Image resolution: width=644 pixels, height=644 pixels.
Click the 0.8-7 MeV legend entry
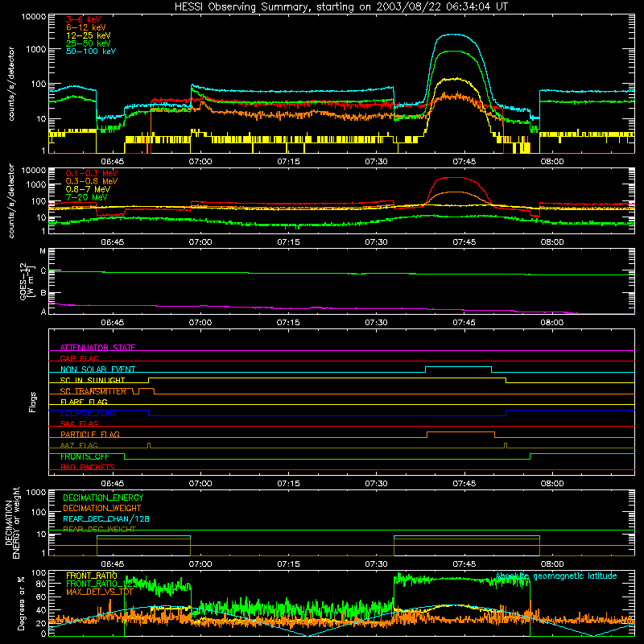click(88, 189)
